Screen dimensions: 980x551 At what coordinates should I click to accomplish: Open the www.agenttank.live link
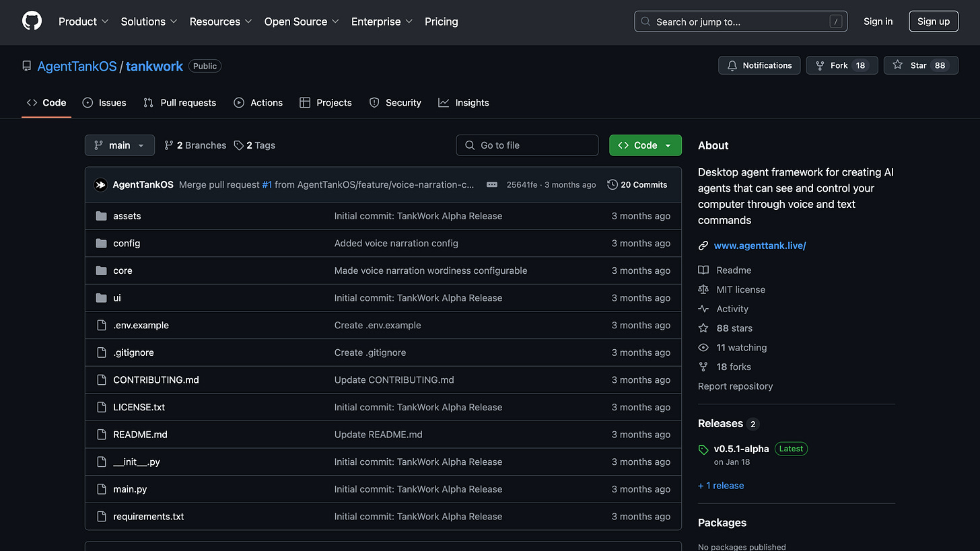pos(760,246)
